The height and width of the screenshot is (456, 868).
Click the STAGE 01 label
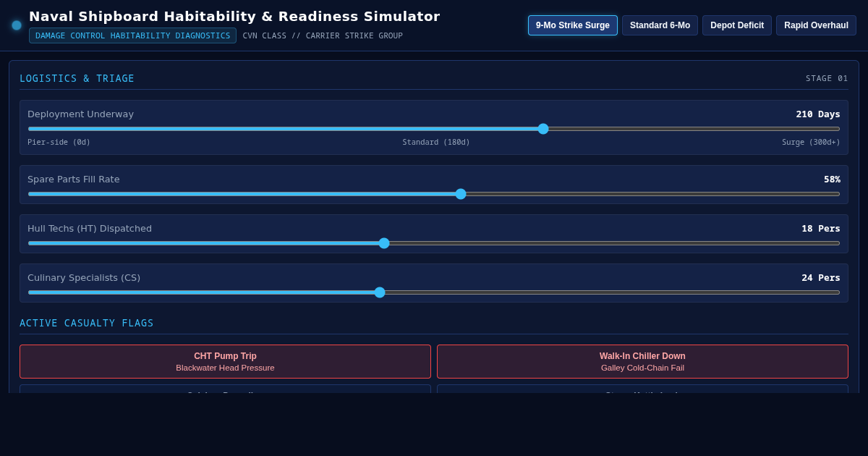(x=827, y=78)
